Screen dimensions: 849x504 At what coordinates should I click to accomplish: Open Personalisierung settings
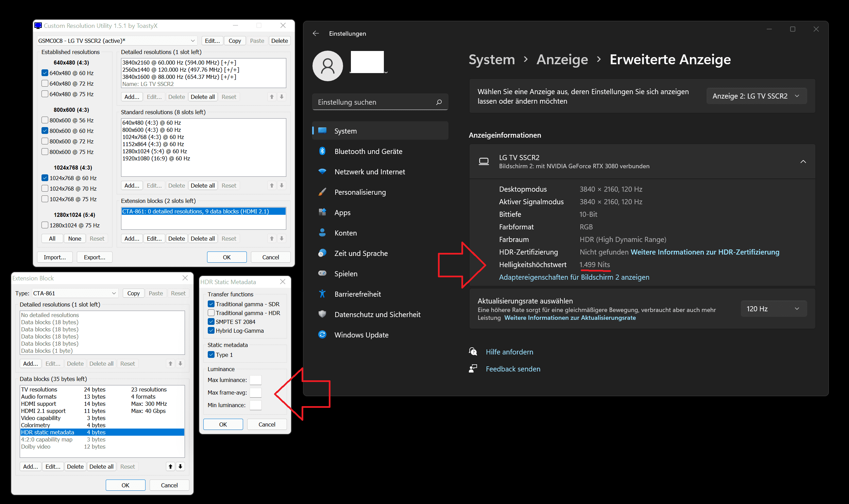click(x=380, y=192)
